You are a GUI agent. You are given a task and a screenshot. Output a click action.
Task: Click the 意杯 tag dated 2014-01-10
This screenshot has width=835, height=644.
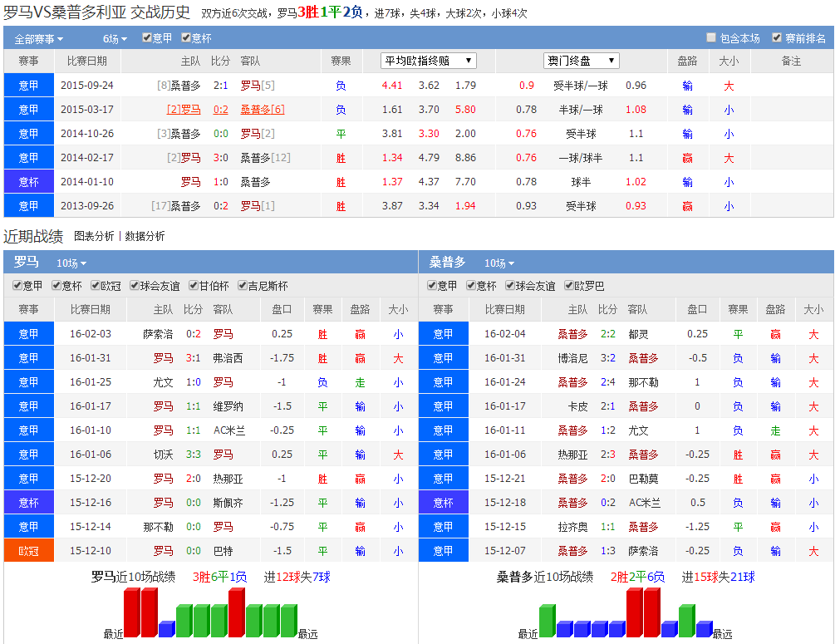29,182
